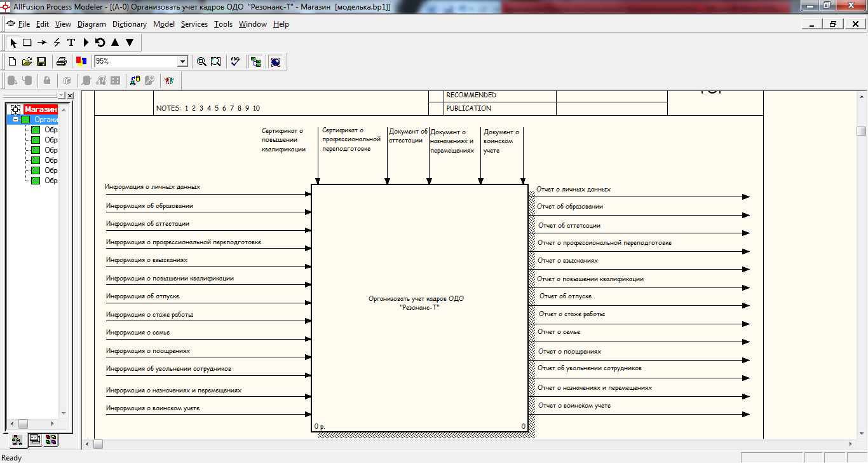Screen dimensions: 868x463
Task: Go to child diagram with down triangle
Action: (x=130, y=43)
